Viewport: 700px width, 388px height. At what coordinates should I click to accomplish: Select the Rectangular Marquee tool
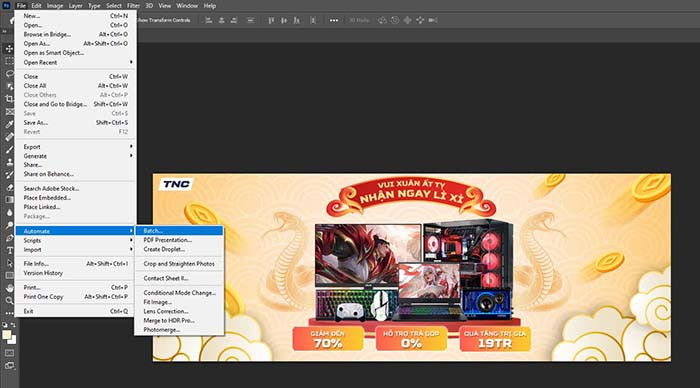click(x=9, y=61)
